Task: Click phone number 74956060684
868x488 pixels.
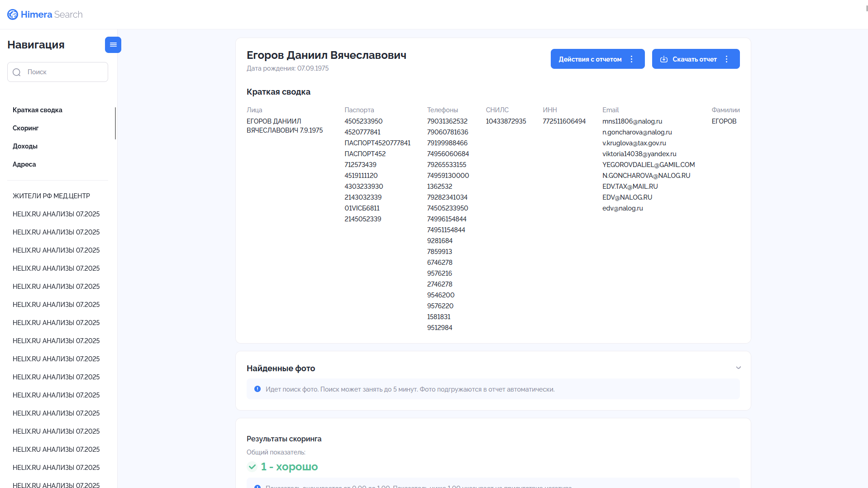Action: point(448,154)
